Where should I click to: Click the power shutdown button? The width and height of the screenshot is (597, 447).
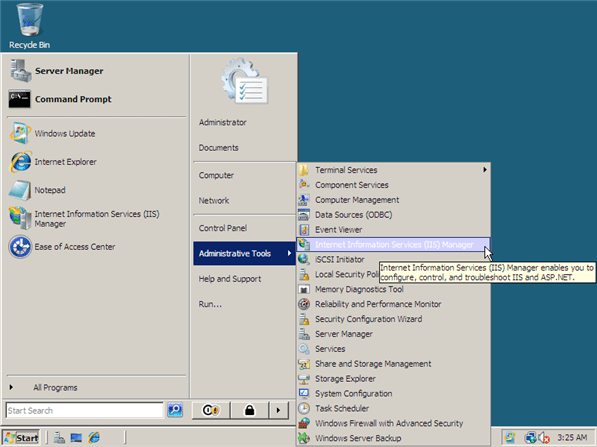(211, 410)
